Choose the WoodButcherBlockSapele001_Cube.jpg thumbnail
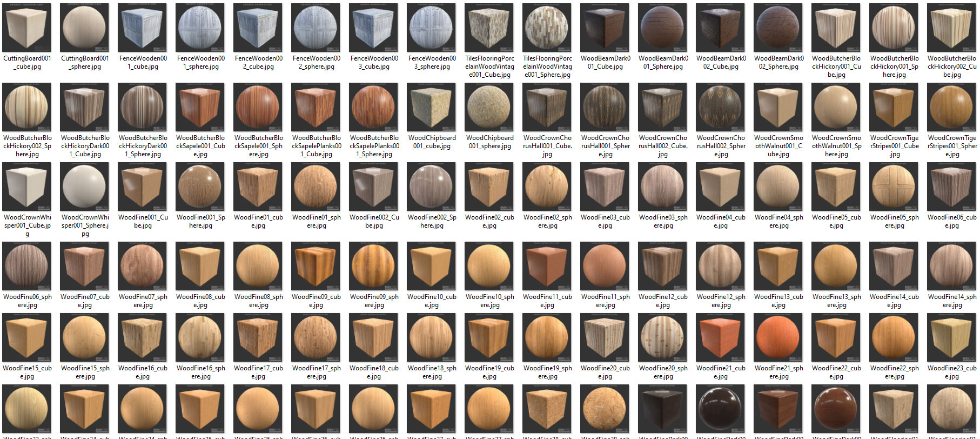 [x=200, y=107]
